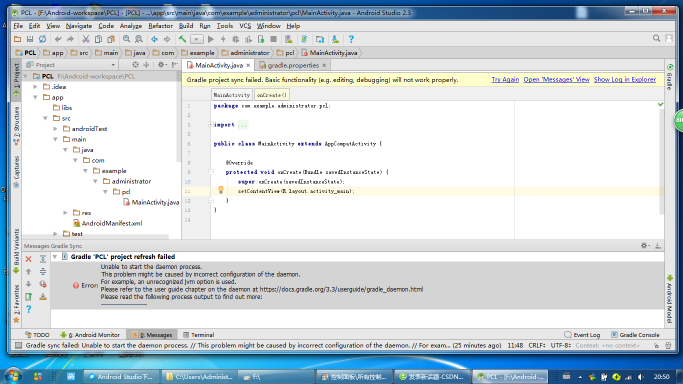Click the Sync Project with Gradle icon
The image size is (683, 384).
pyautogui.click(x=304, y=39)
